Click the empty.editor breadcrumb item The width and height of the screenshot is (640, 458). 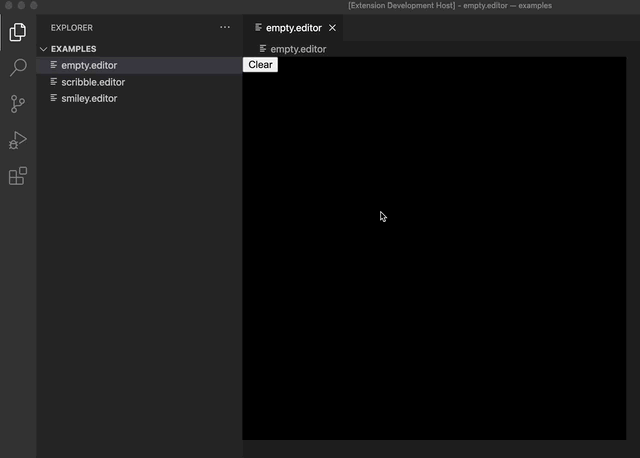298,49
